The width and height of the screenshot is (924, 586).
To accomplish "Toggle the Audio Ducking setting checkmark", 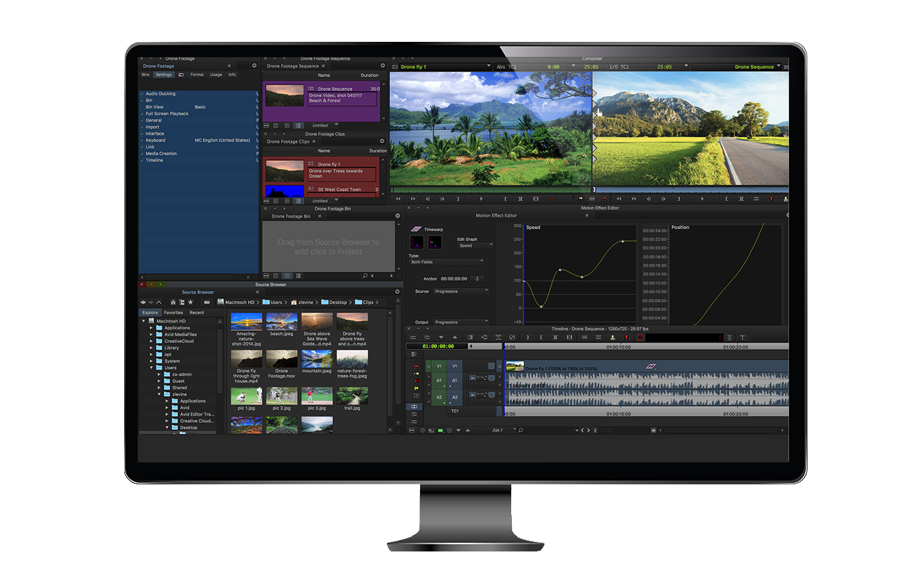I will click(142, 94).
